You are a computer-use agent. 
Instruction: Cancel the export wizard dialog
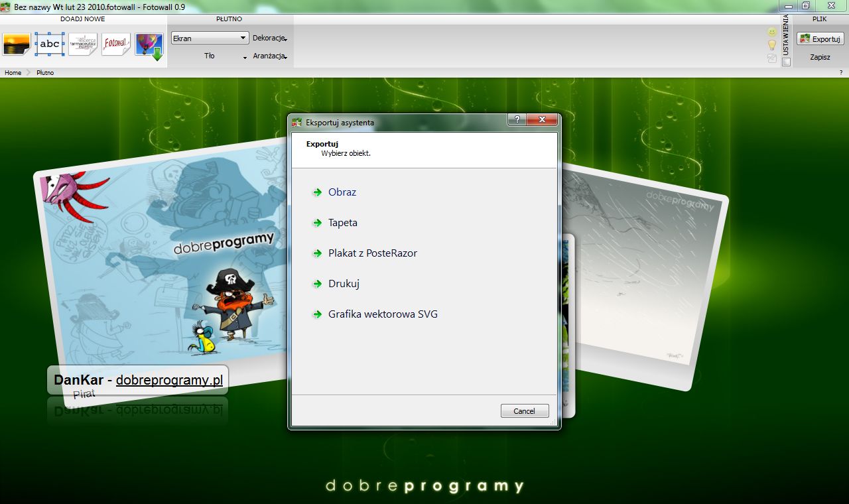(525, 411)
